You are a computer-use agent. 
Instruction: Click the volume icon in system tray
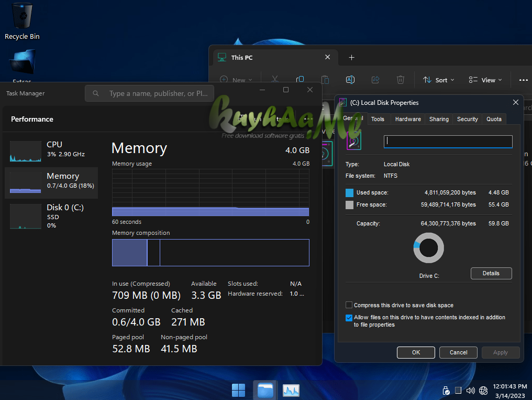tap(470, 391)
